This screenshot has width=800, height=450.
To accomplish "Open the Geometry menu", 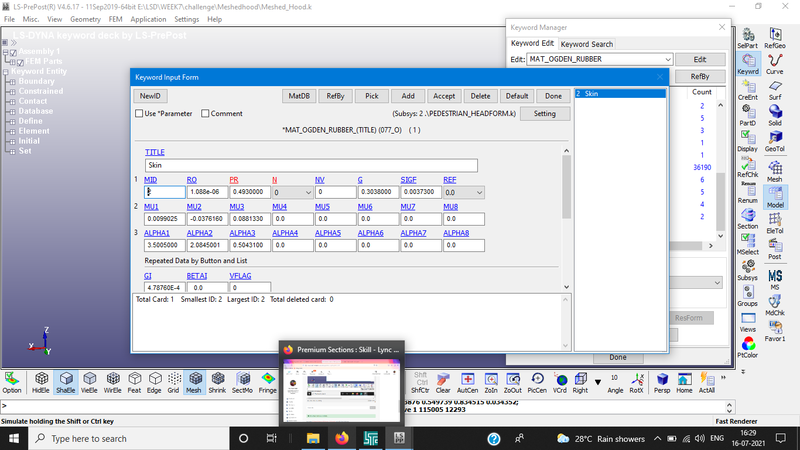I will click(x=85, y=19).
